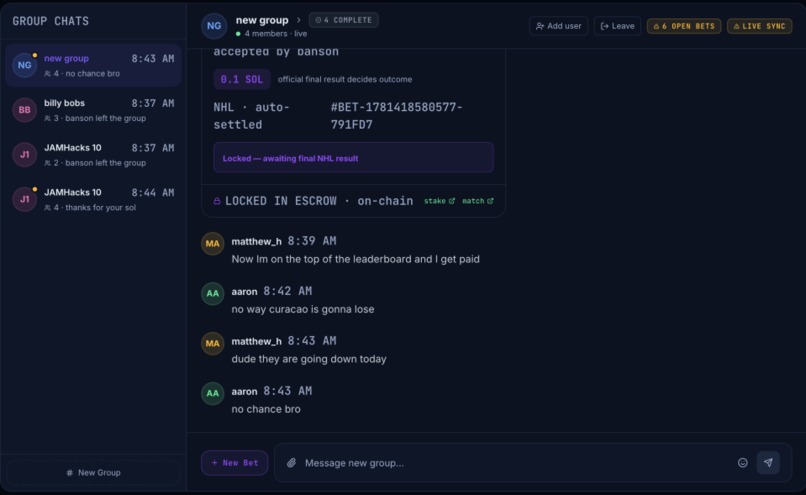The image size is (806, 495).
Task: Click the NG avatar in the chat header
Action: [x=214, y=26]
